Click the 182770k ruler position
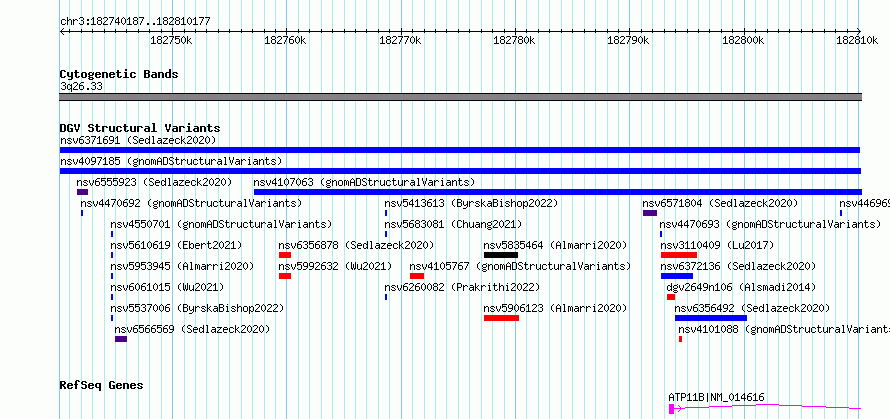Image resolution: width=890 pixels, height=419 pixels. point(400,41)
